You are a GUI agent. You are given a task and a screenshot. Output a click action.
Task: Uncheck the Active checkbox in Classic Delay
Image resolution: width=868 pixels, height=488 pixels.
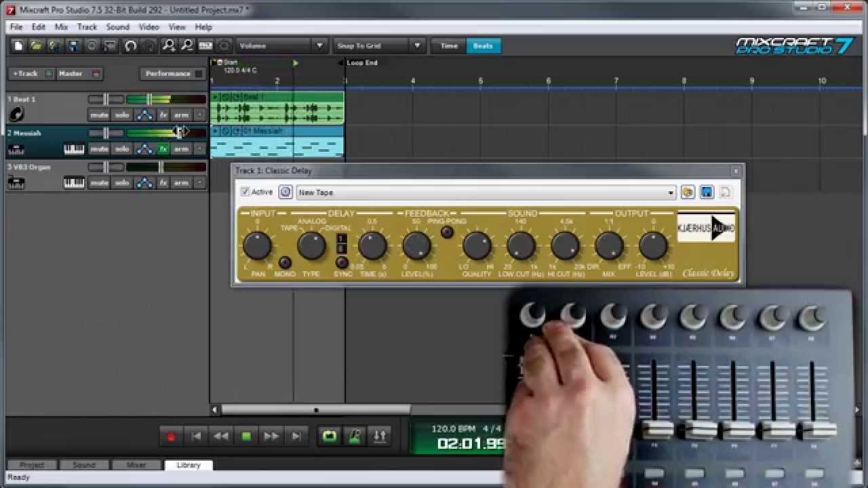(x=245, y=192)
